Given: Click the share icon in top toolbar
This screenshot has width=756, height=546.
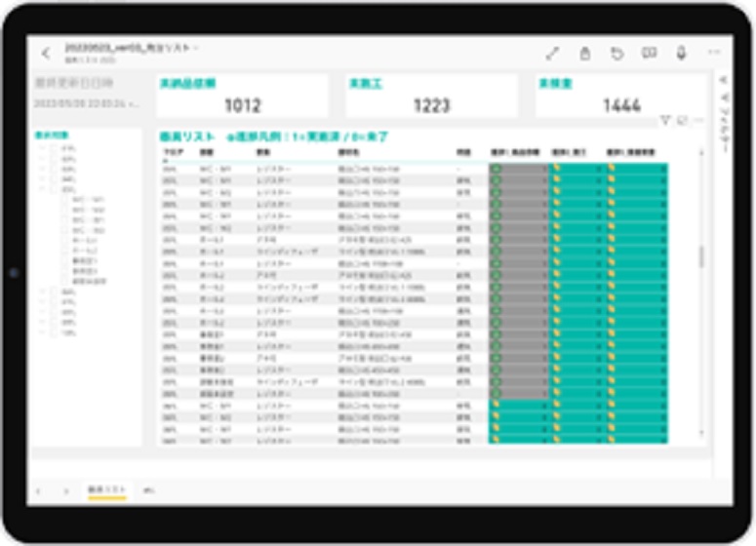Looking at the screenshot, I should [585, 54].
